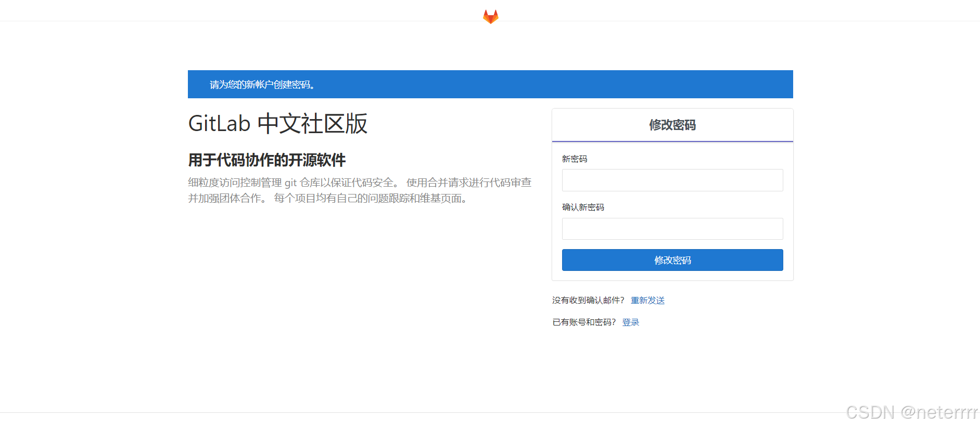Screen dimensions: 980x429
Task: Click the GitLab fox logo
Action: (x=490, y=17)
